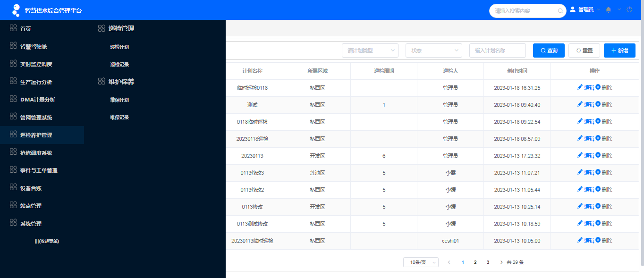644x278 pixels.
Task: Click the user avatar icon beside 管理员
Action: click(573, 9)
